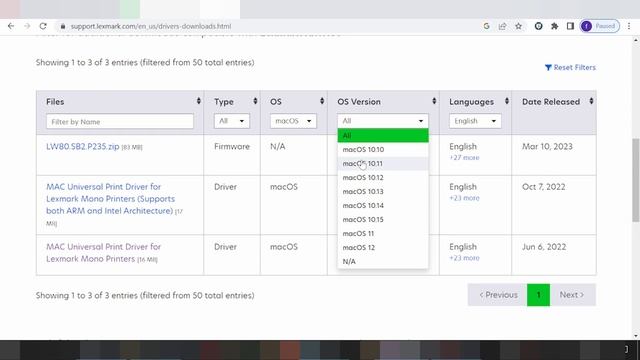Open the Languages dropdown showing English
The width and height of the screenshot is (640, 360).
click(475, 121)
